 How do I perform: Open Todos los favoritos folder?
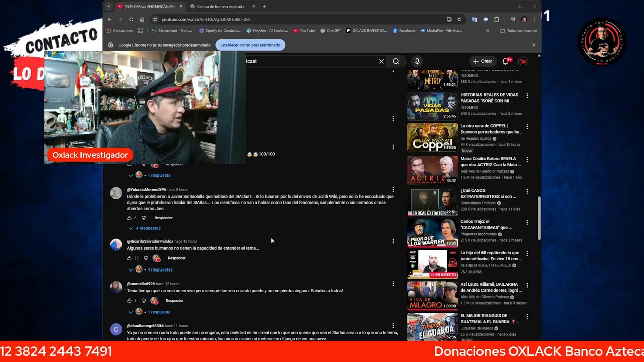[519, 31]
